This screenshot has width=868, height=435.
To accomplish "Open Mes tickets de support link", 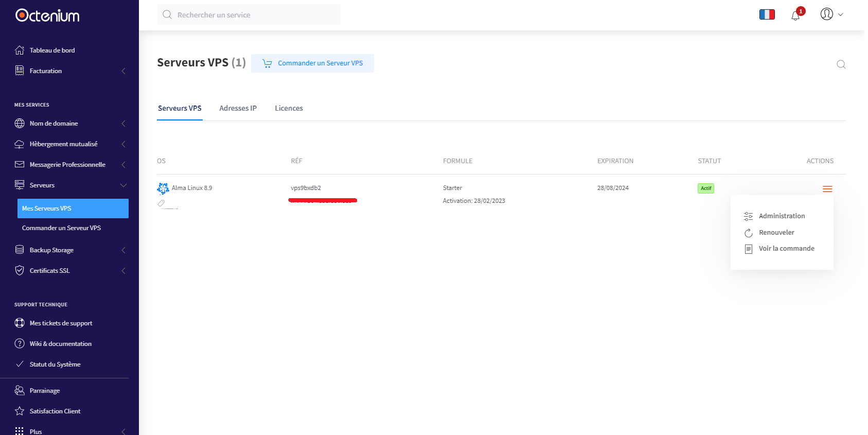I will click(x=61, y=323).
